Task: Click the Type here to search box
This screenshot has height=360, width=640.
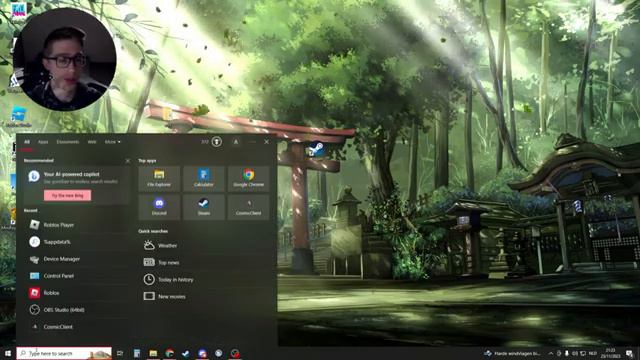Action: point(64,353)
